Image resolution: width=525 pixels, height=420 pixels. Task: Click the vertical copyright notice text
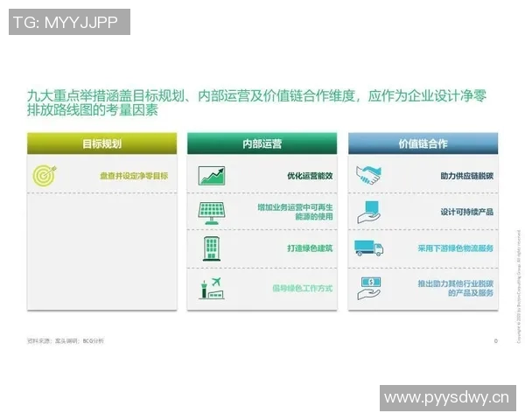click(x=519, y=286)
